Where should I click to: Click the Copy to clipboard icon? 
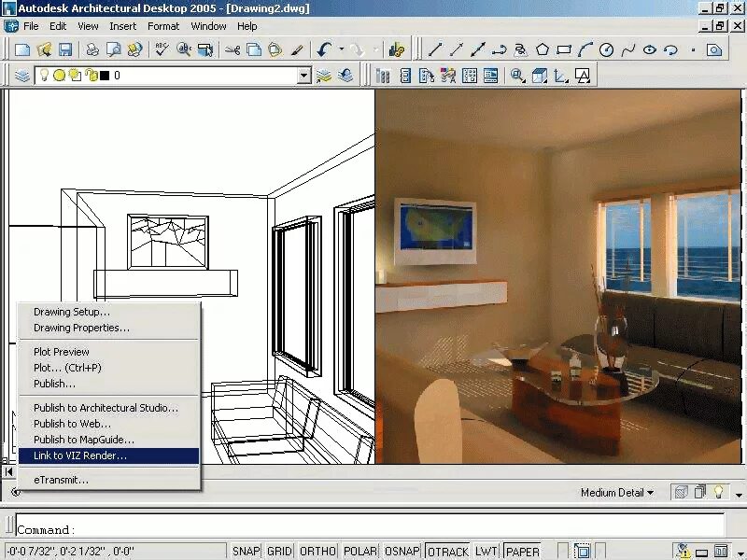254,49
